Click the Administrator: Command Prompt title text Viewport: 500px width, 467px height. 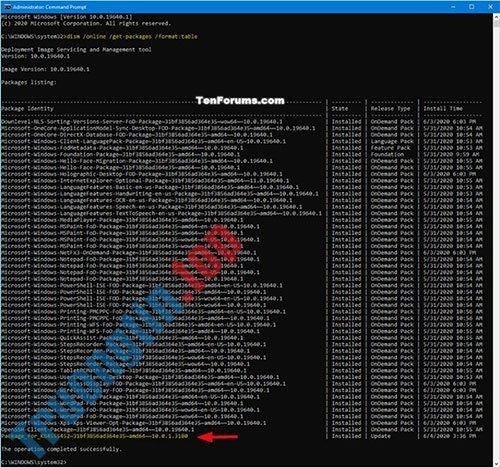[x=50, y=7]
